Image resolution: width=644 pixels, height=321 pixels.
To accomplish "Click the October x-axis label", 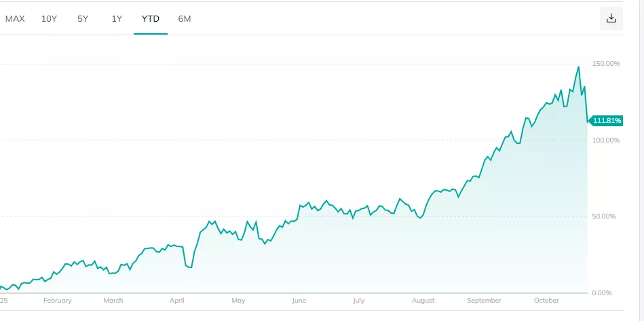I will (x=546, y=300).
